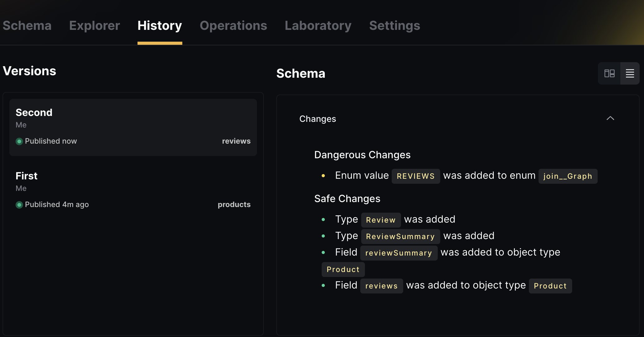Click the green status dot on Second version
Viewport: 644px width, 337px height.
click(19, 141)
